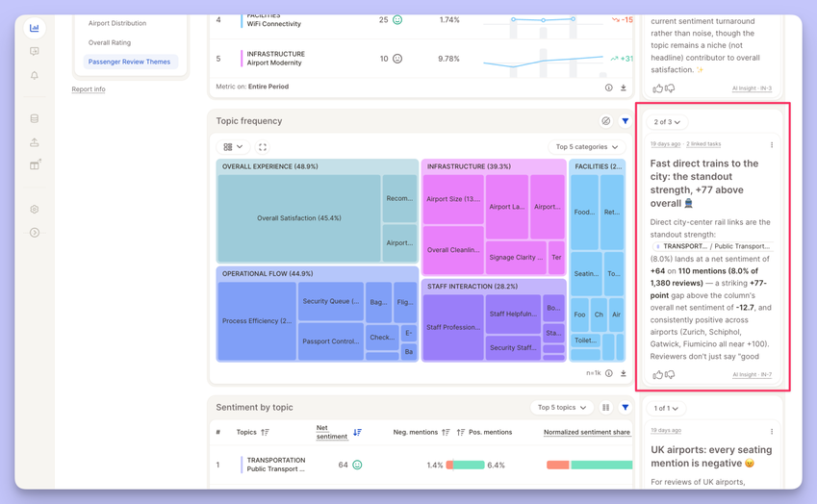This screenshot has width=817, height=504.
Task: Select Passenger Review Themes menu item
Action: [x=130, y=62]
